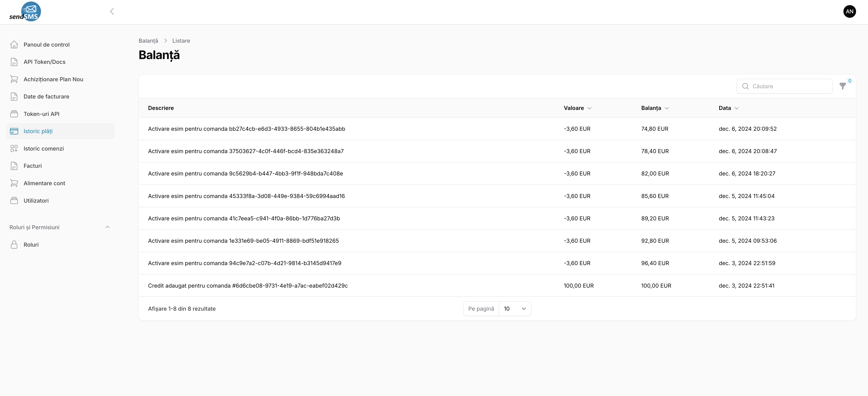Click the 74,80 EUR balance cell
The height and width of the screenshot is (396, 868).
point(655,129)
